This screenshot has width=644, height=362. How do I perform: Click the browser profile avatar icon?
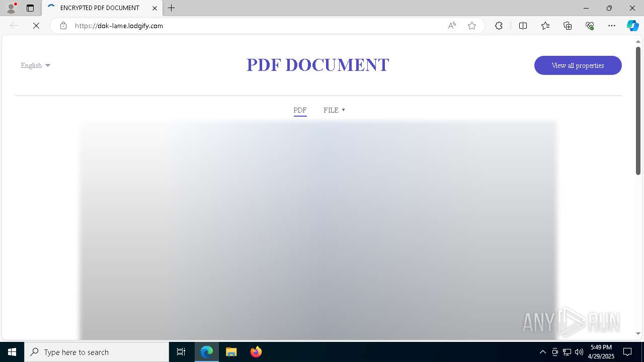11,8
